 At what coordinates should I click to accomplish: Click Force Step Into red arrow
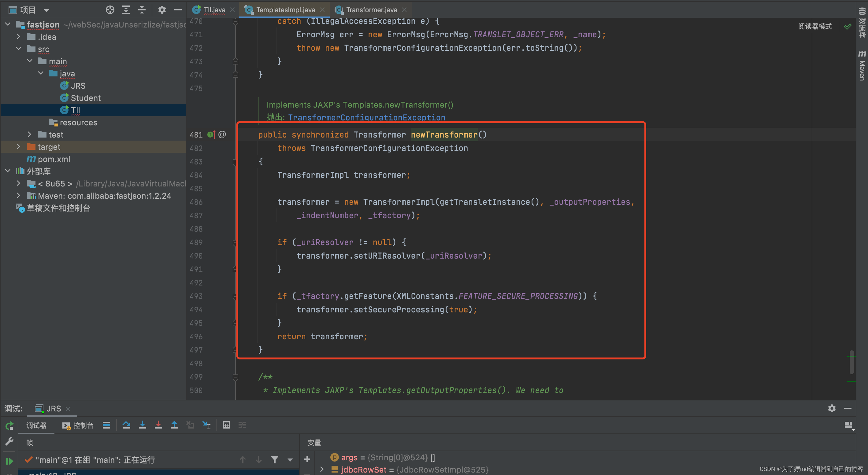coord(158,425)
